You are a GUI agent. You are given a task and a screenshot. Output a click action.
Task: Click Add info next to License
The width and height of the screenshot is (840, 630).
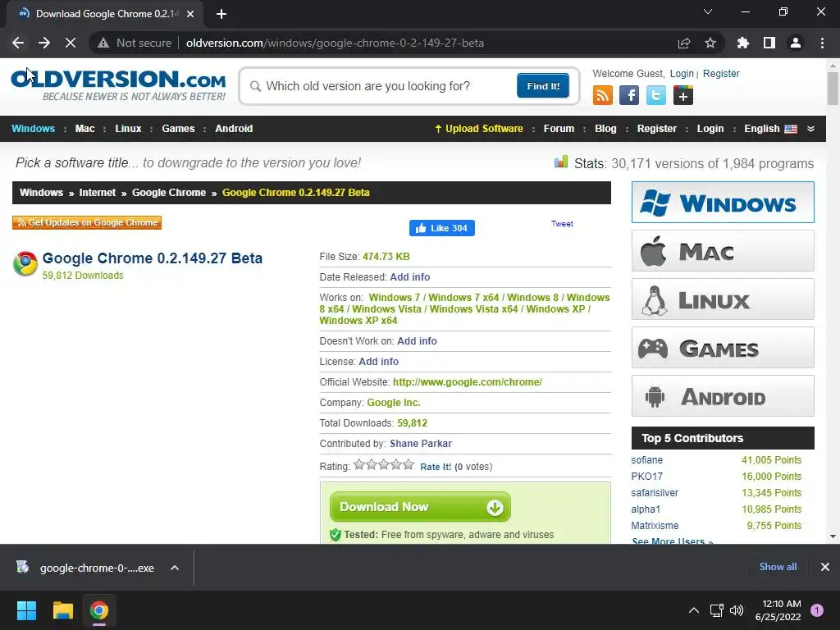click(378, 362)
